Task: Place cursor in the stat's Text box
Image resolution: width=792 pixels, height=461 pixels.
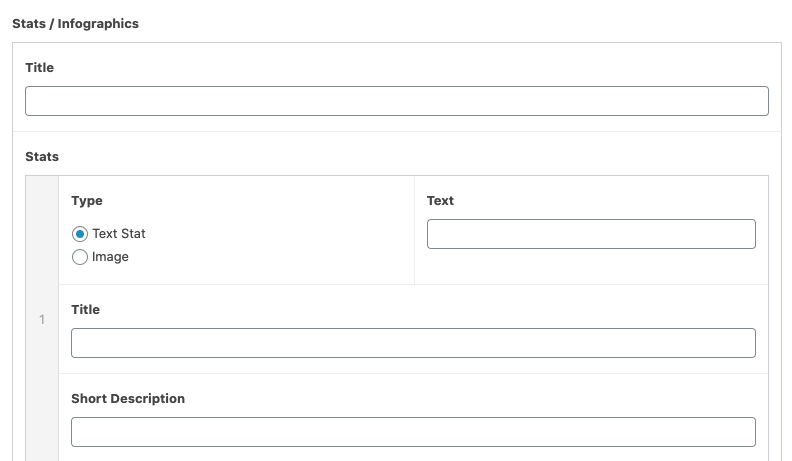Action: [591, 234]
